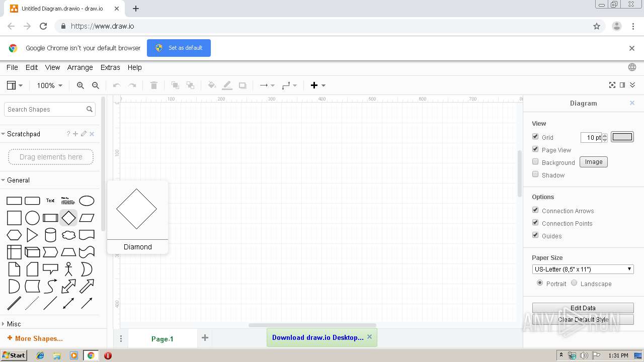644x362 pixels.
Task: Click the Zoom Out magnifier icon
Action: [x=96, y=85]
